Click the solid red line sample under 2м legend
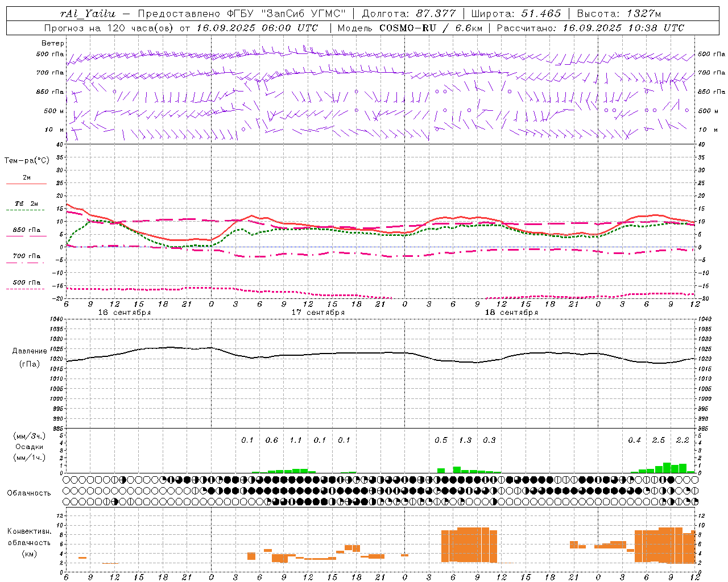Image resolution: width=728 pixels, height=582 pixels. pyautogui.click(x=26, y=184)
